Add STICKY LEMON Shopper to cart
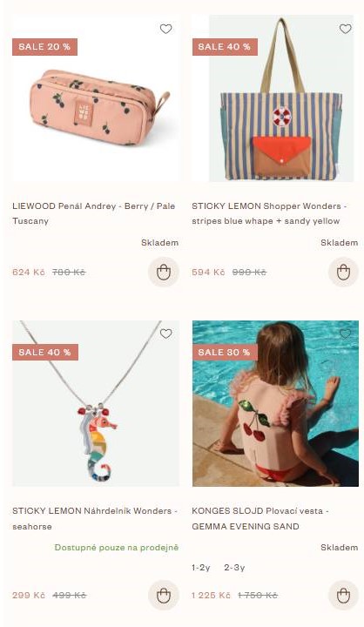The width and height of the screenshot is (364, 627). [x=343, y=272]
